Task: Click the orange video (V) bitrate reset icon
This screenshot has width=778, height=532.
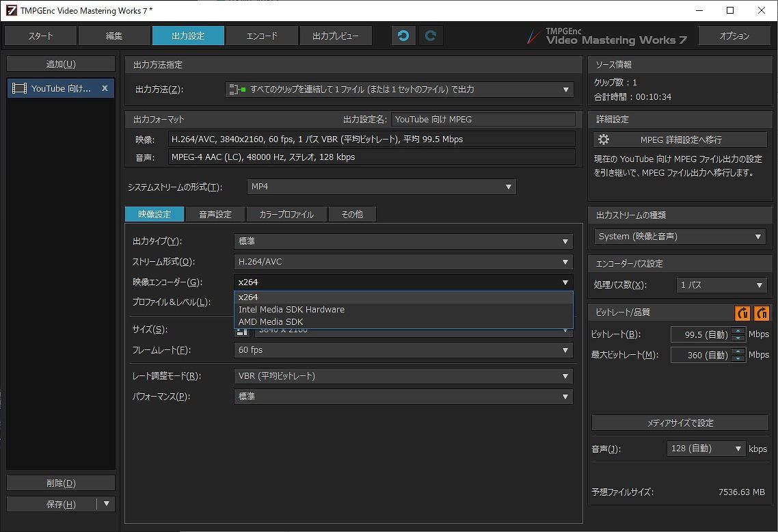Action: (742, 312)
